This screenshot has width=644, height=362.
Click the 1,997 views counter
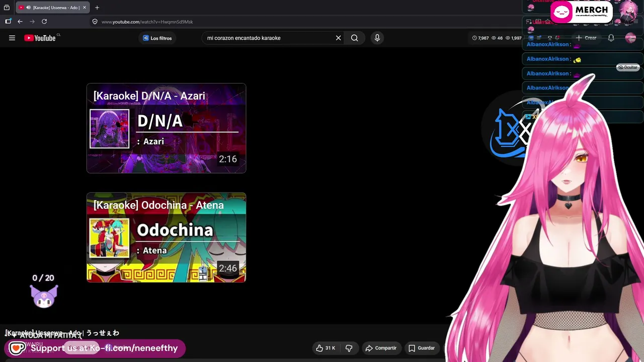[x=513, y=38]
